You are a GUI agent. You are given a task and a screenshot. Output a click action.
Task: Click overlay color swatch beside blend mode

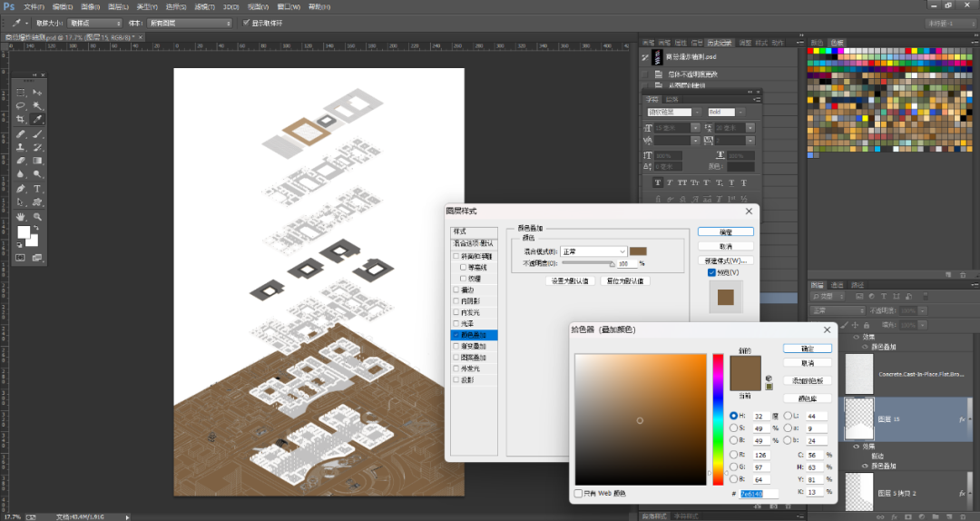pos(638,251)
